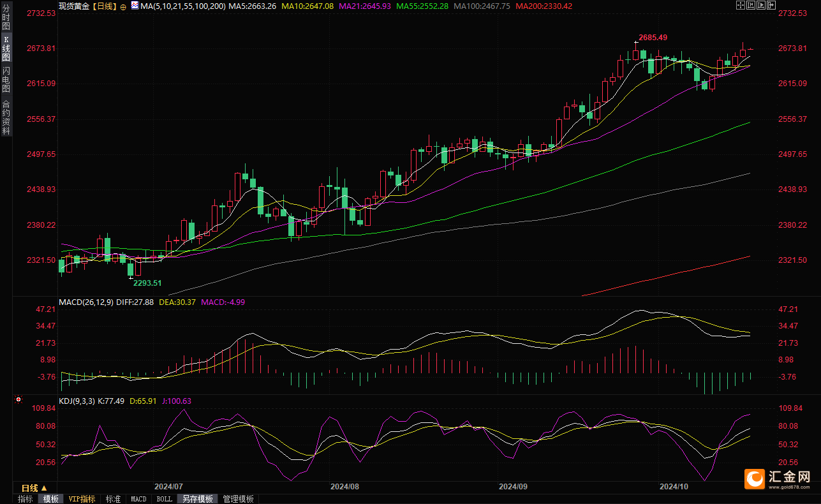Switch to the 分时图 side tab
This screenshot has height=504, width=821.
tap(6, 17)
